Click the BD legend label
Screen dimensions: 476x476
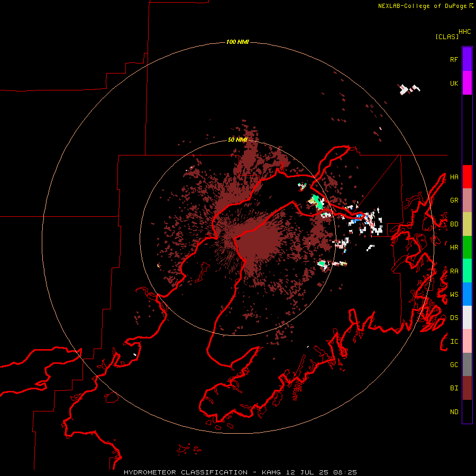454,224
